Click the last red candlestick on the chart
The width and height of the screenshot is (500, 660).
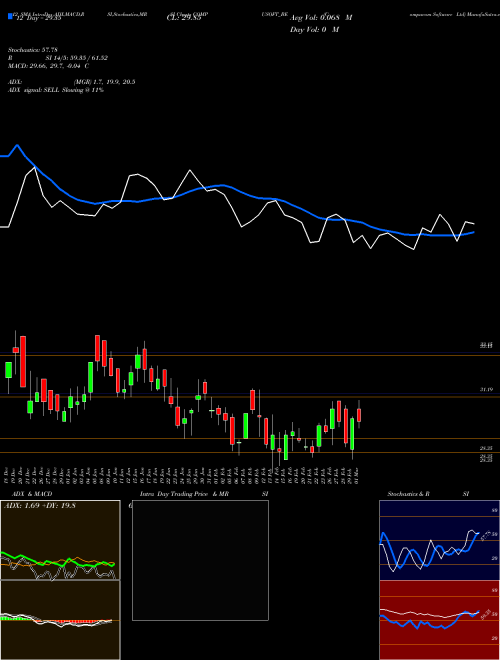359,415
